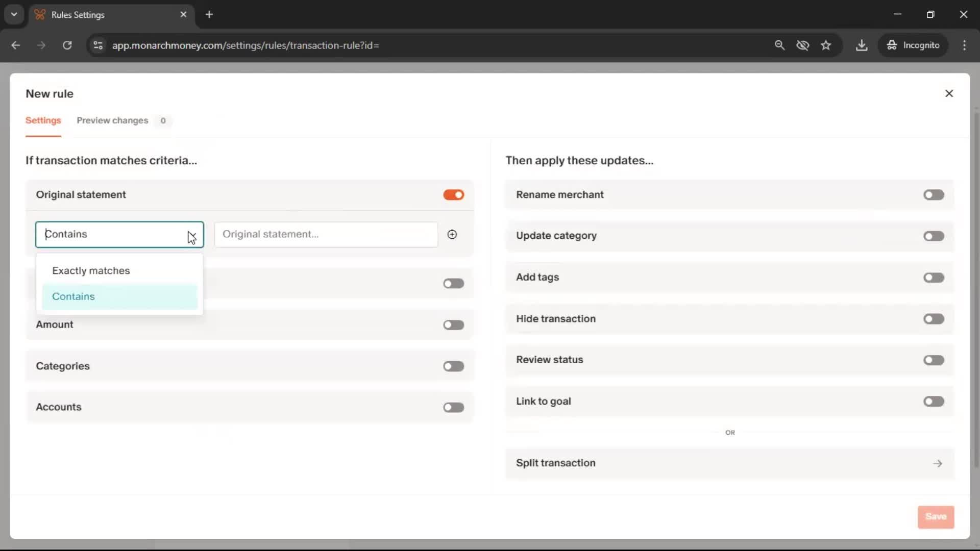Image resolution: width=980 pixels, height=551 pixels.
Task: Click the Save button
Action: coord(935,517)
